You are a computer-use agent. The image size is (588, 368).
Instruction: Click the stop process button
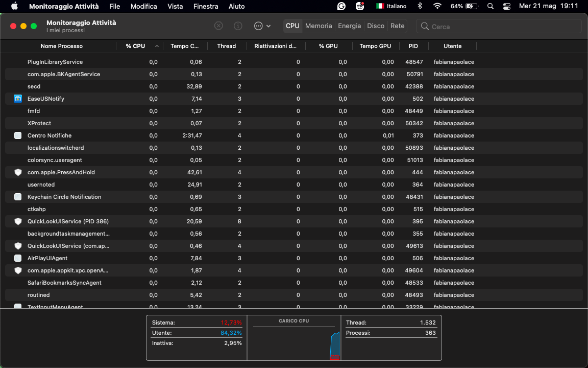pos(218,26)
